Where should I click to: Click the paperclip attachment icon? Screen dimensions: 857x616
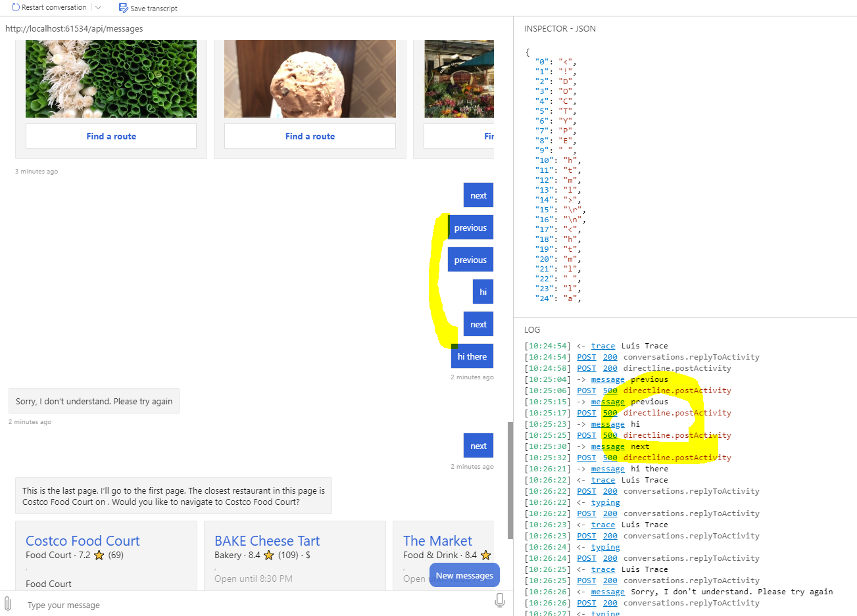pos(8,604)
